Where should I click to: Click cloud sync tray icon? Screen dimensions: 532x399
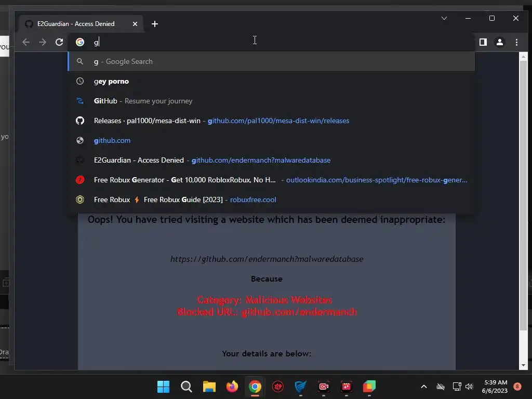point(441,387)
